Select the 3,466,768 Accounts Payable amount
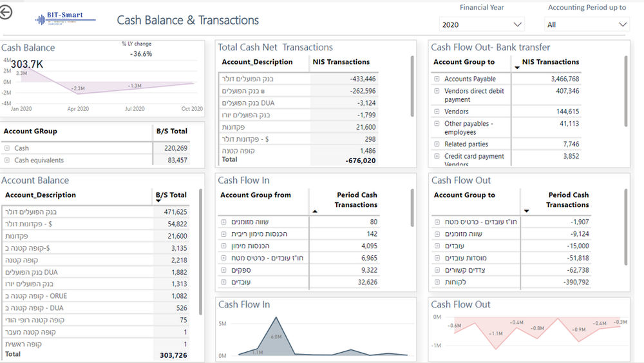Viewport: 644px width, 363px height. (x=565, y=79)
